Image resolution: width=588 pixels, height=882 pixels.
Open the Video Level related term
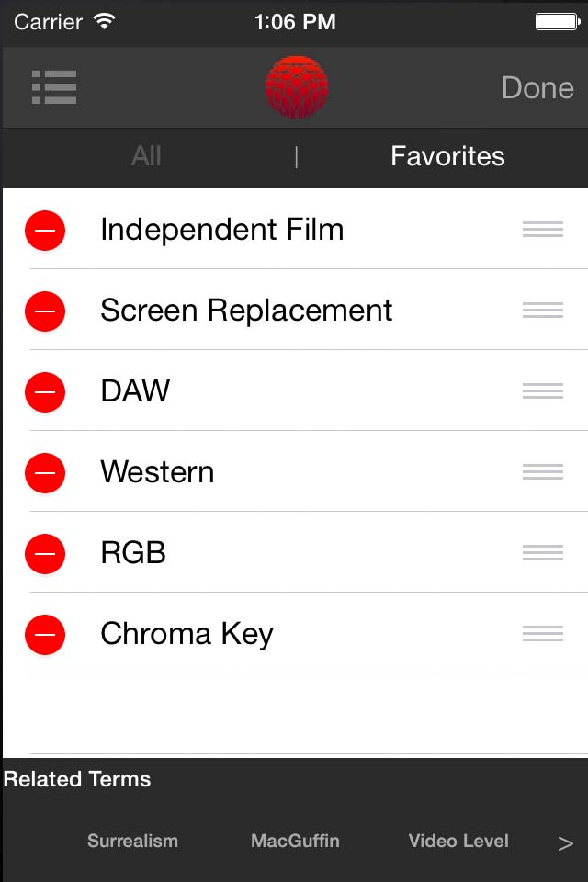458,841
